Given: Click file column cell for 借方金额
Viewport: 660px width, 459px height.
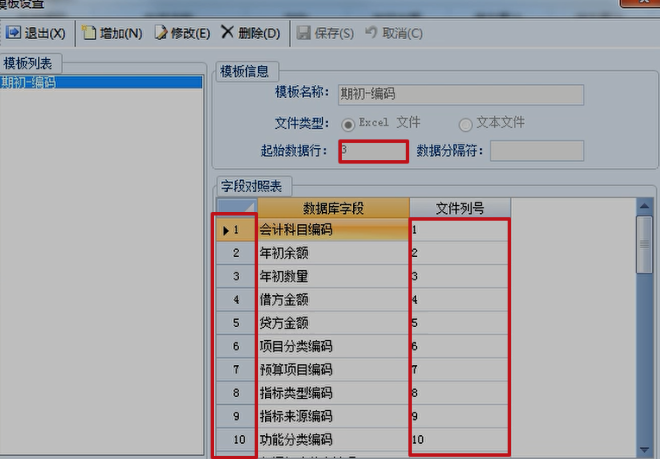Looking at the screenshot, I should tap(460, 300).
